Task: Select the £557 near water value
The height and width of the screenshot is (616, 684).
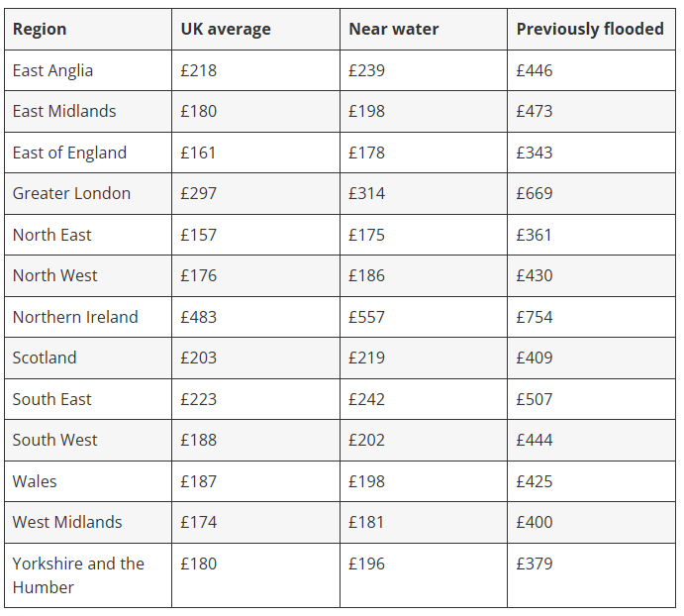Action: tap(366, 317)
